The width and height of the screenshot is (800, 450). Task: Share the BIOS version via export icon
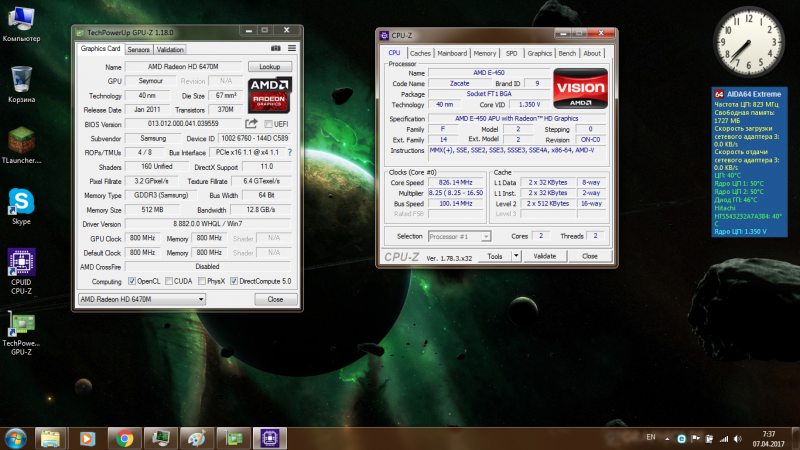tap(251, 123)
